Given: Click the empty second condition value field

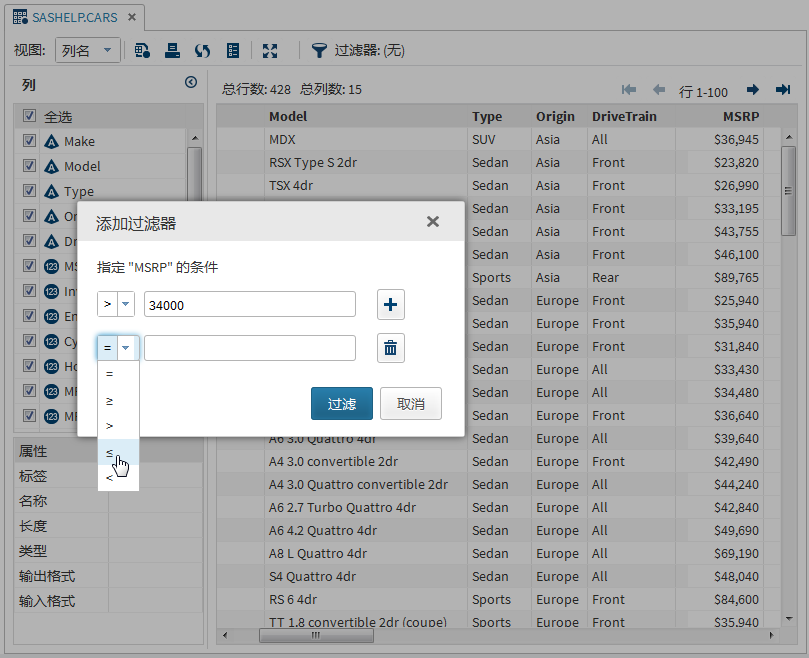Looking at the screenshot, I should point(250,348).
